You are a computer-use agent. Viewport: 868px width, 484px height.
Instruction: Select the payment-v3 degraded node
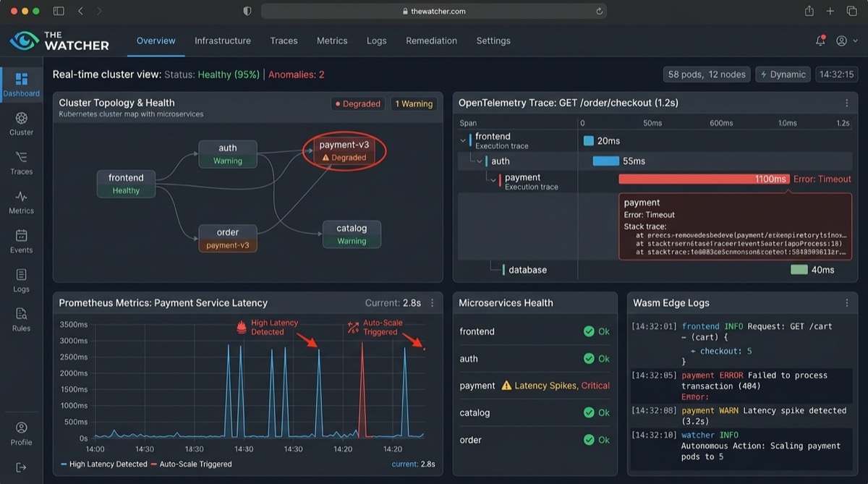pos(344,150)
